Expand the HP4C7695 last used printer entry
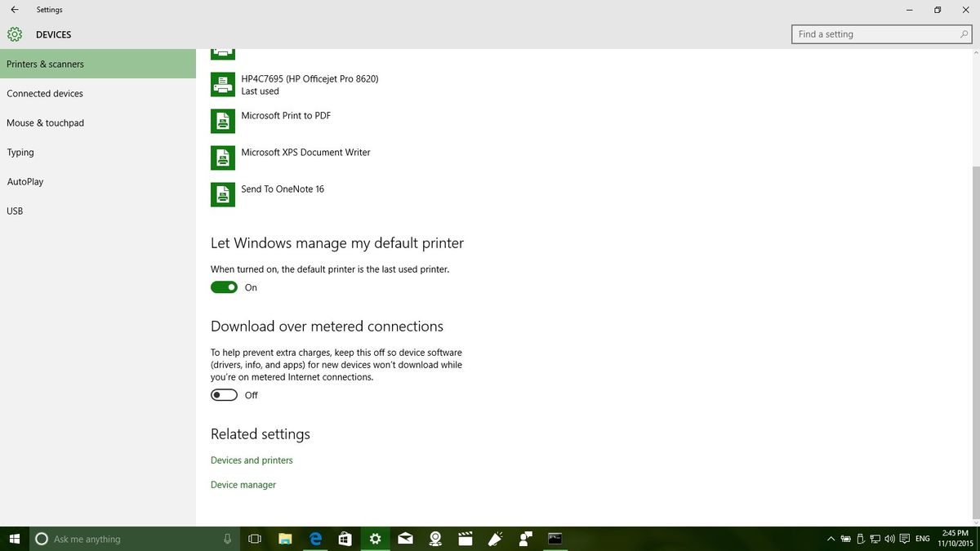980x551 pixels. pyautogui.click(x=309, y=84)
